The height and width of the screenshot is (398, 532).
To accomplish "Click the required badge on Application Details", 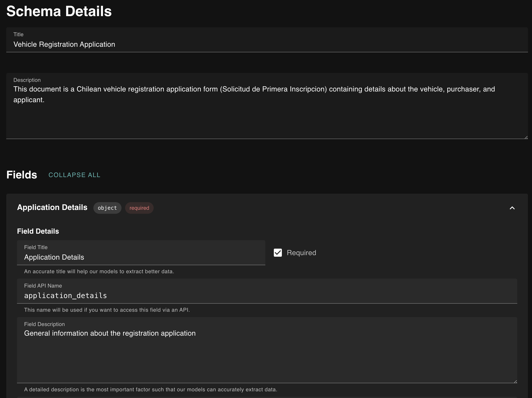I will coord(139,208).
